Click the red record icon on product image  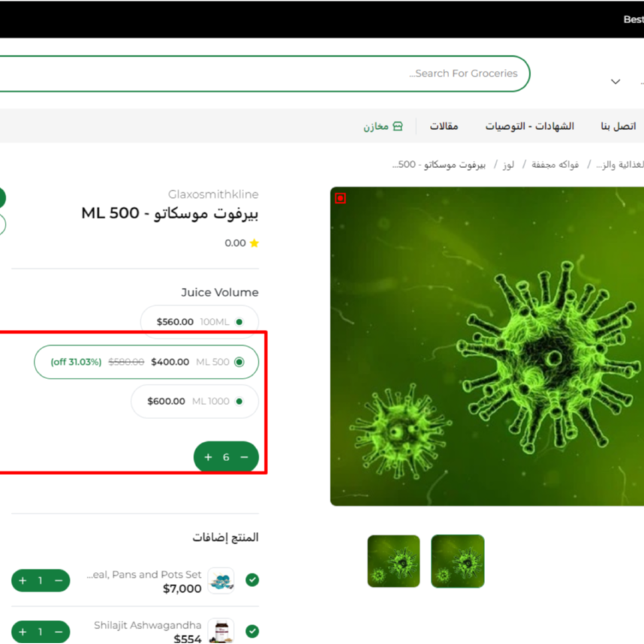pos(340,198)
